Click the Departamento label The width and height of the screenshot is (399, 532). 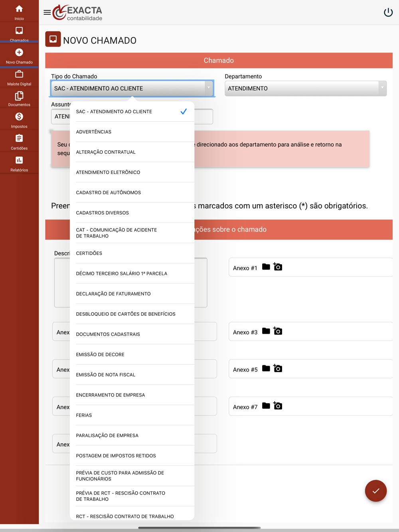243,77
